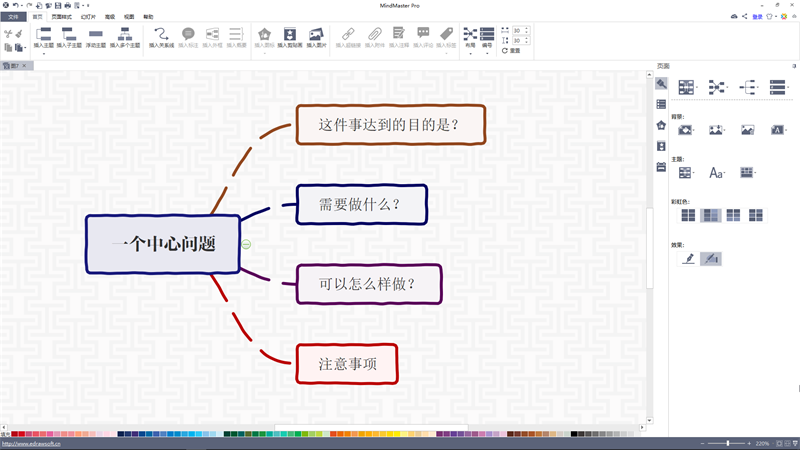Open the 编号 numbering dropdown in ribbon

[x=487, y=38]
